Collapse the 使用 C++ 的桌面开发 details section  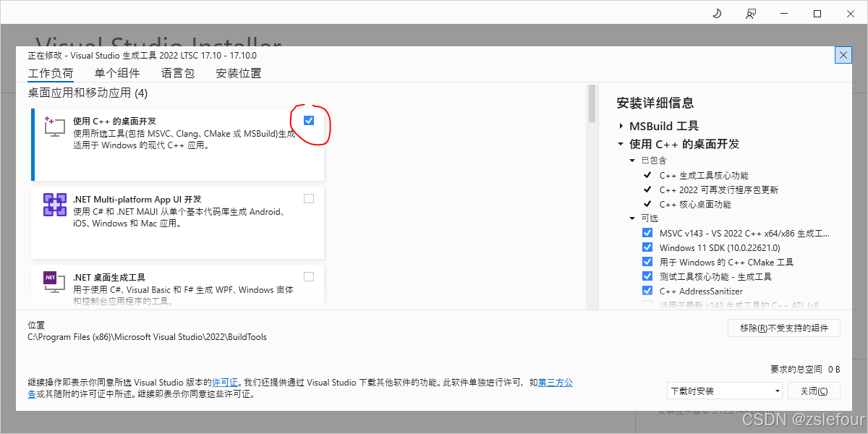pyautogui.click(x=621, y=144)
